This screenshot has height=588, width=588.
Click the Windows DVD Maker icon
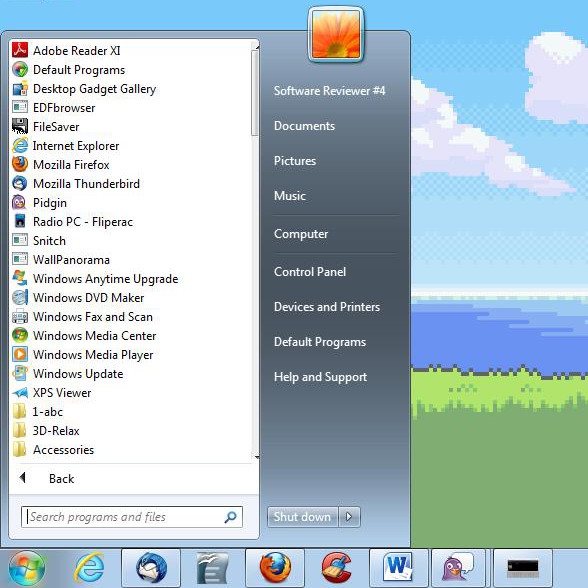[20, 297]
